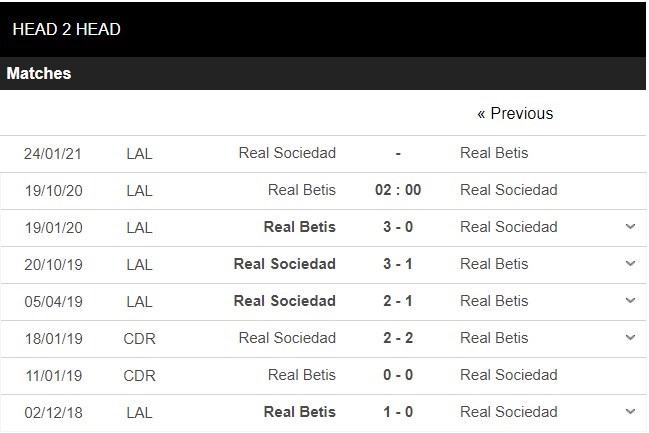649x433 pixels.
Task: Select the HEAD 2 HEAD title bar
Action: coord(323,29)
